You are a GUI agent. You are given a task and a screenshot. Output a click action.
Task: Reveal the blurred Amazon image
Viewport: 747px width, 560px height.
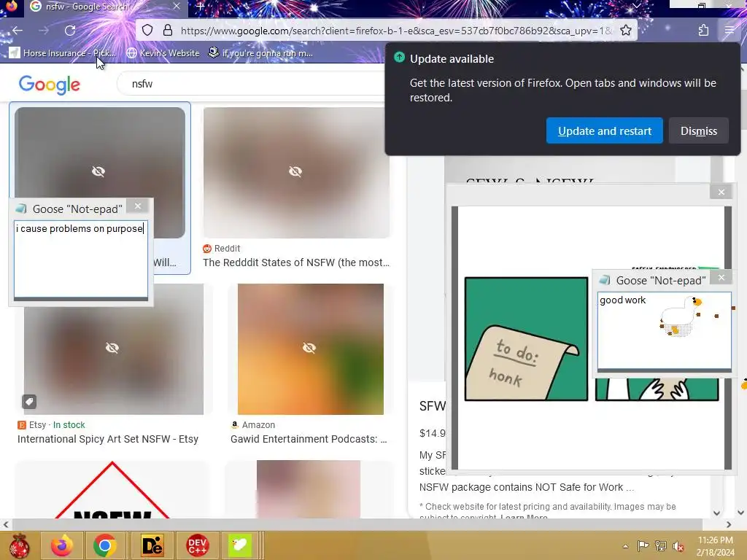pos(309,348)
